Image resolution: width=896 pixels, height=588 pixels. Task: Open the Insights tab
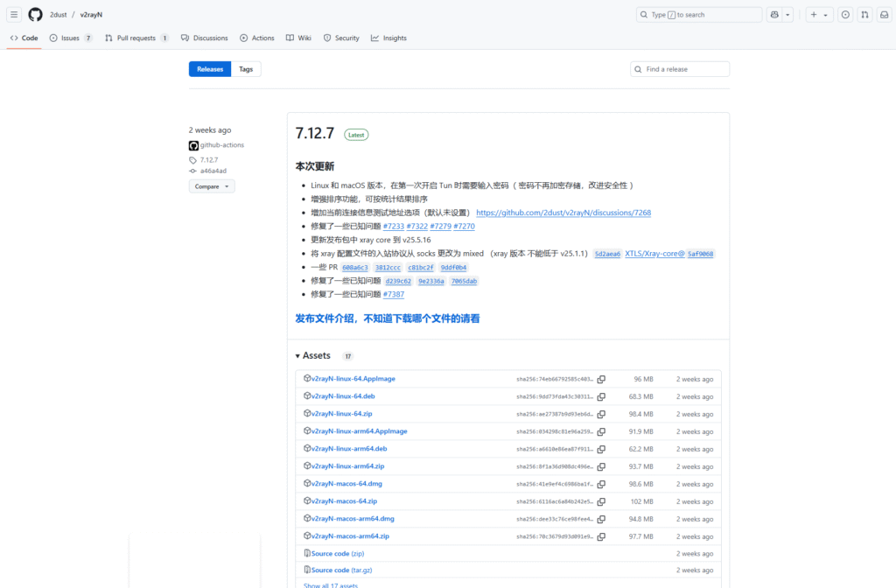[388, 38]
